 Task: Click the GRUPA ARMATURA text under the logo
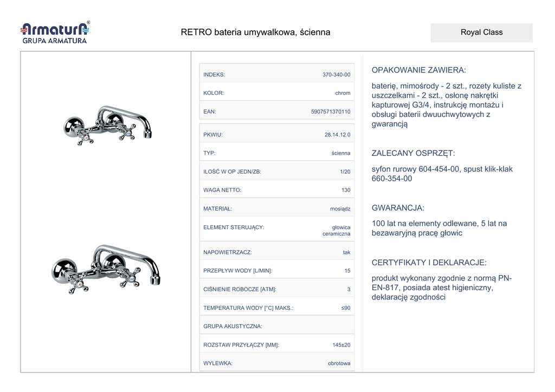54,41
